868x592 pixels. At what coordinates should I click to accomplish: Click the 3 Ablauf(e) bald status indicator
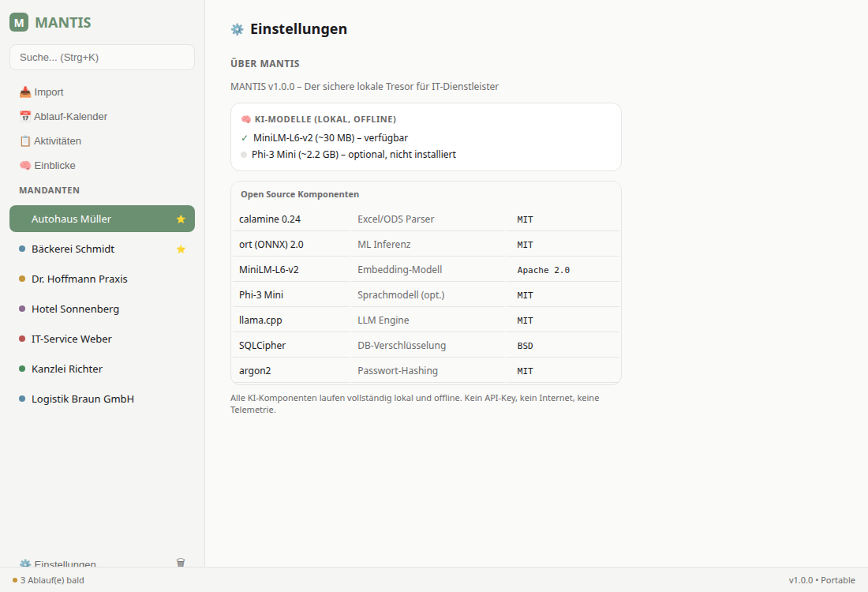click(49, 580)
